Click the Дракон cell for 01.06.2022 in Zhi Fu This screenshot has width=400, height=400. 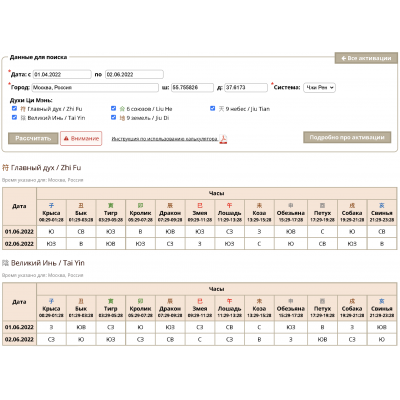[170, 232]
